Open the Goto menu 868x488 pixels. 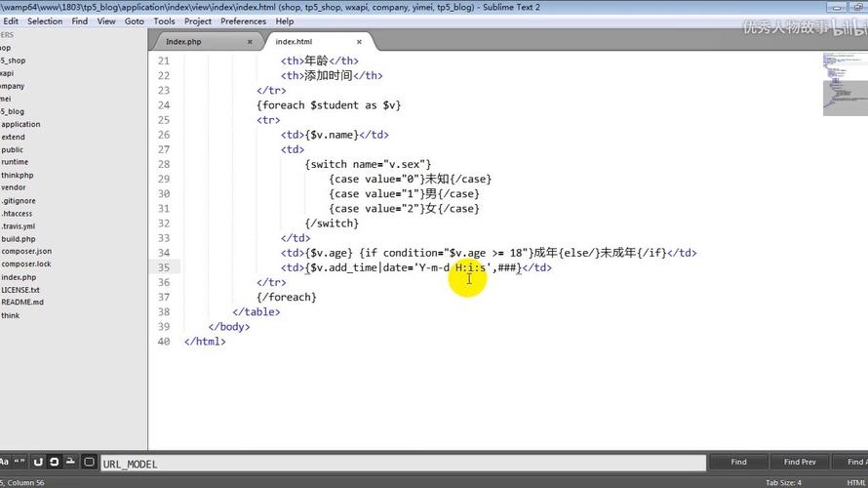pyautogui.click(x=134, y=20)
